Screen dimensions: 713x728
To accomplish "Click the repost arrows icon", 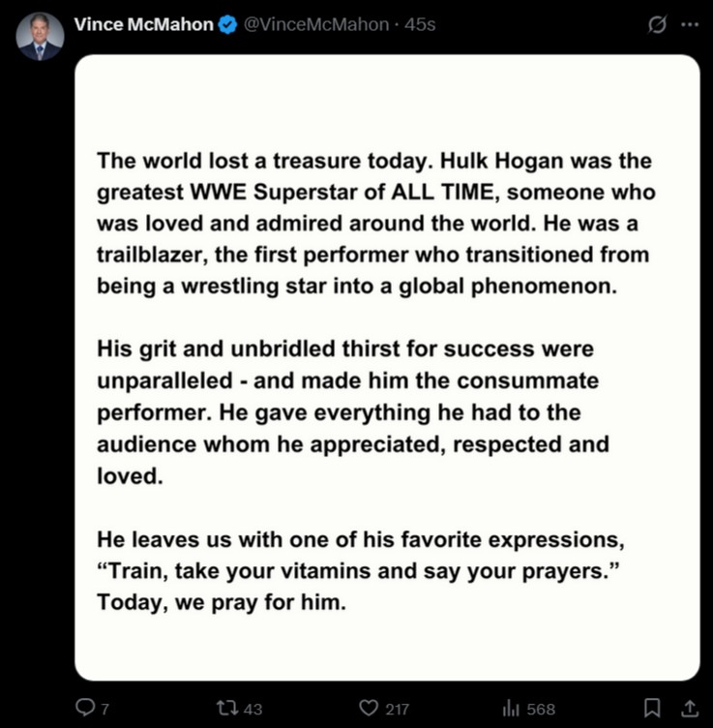I will (227, 708).
